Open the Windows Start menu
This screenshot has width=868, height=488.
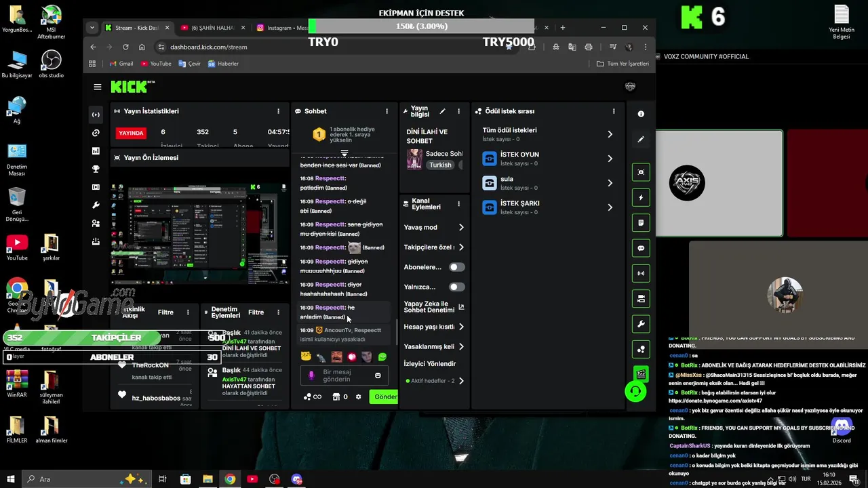(10, 479)
